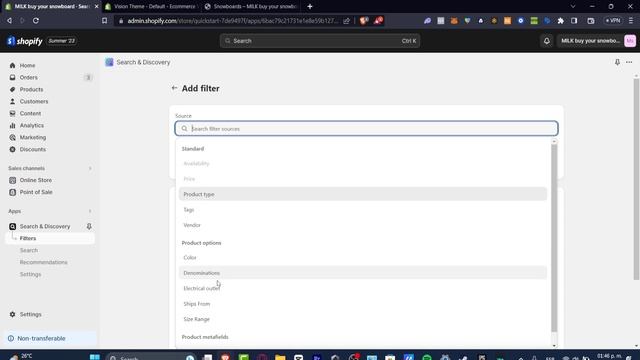
Task: Open the notifications bell
Action: [547, 41]
